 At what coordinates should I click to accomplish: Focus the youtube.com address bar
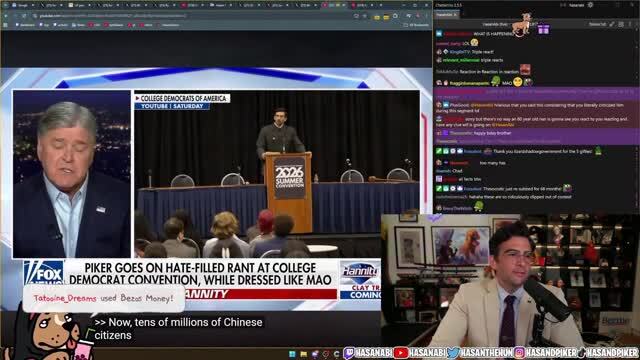point(192,16)
